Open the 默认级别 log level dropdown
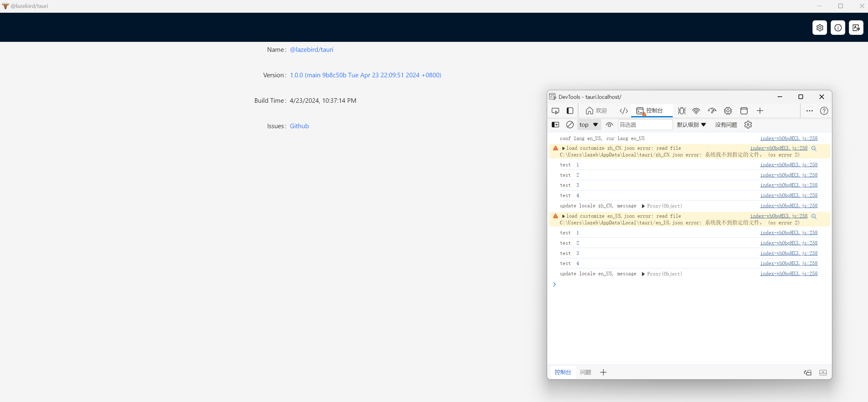 click(x=691, y=125)
